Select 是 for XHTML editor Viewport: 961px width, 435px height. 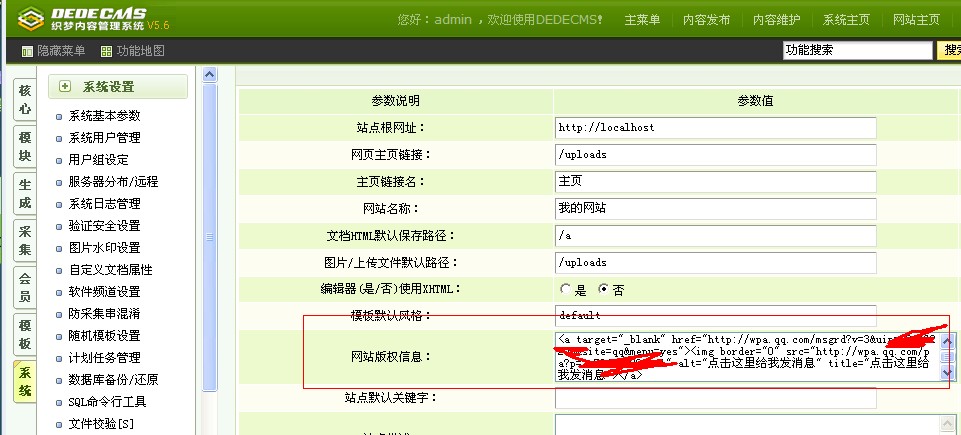pyautogui.click(x=565, y=289)
